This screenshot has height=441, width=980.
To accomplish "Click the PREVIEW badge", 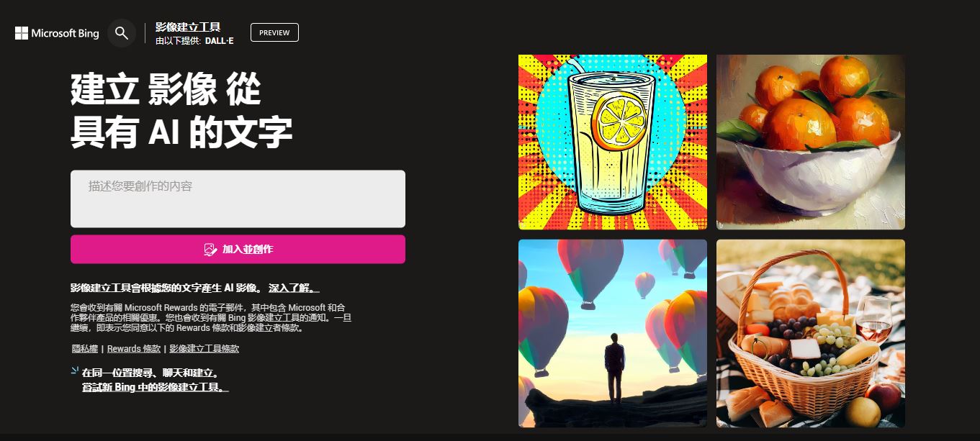I will click(x=274, y=32).
